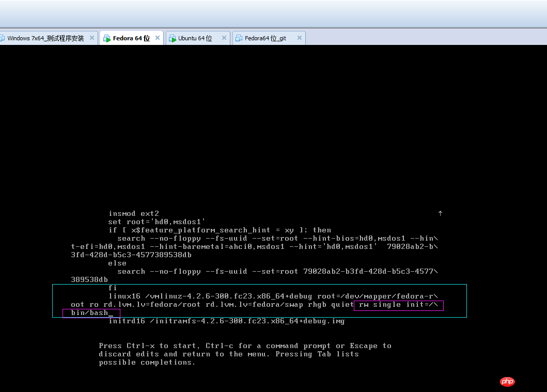Close the Fedora64 位_git tab
Viewport: 547px width, 392px height.
click(299, 38)
